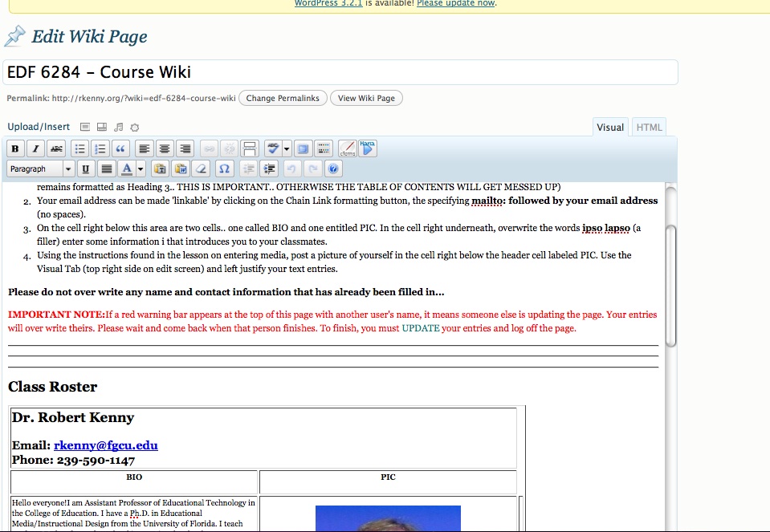This screenshot has width=770, height=532.
Task: Apply blockquote formatting
Action: [x=120, y=149]
